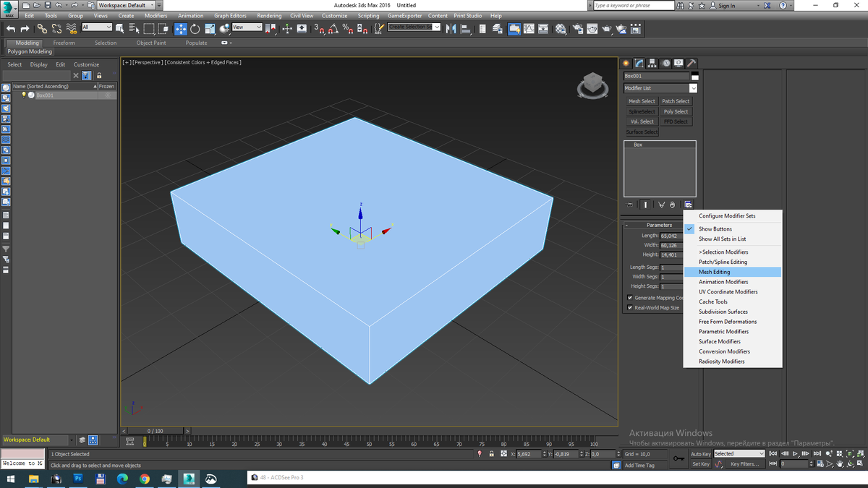Viewport: 868px width, 488px height.
Task: Click the Add Time Tag label
Action: coord(639,465)
